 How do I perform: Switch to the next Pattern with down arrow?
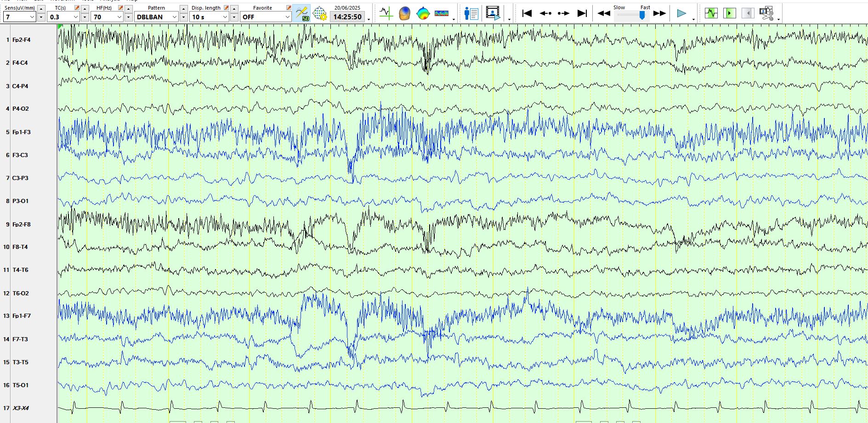[183, 17]
